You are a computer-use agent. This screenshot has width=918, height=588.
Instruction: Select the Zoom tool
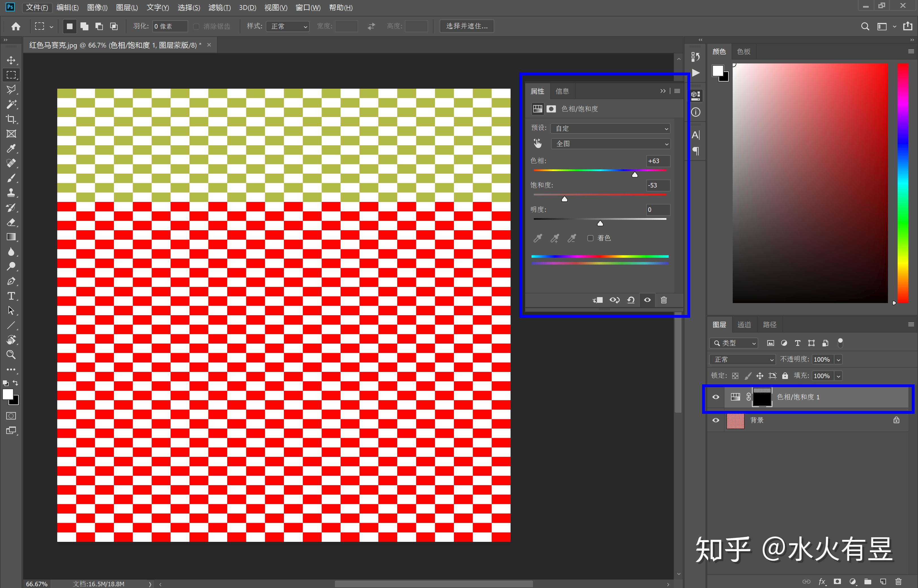click(x=11, y=355)
